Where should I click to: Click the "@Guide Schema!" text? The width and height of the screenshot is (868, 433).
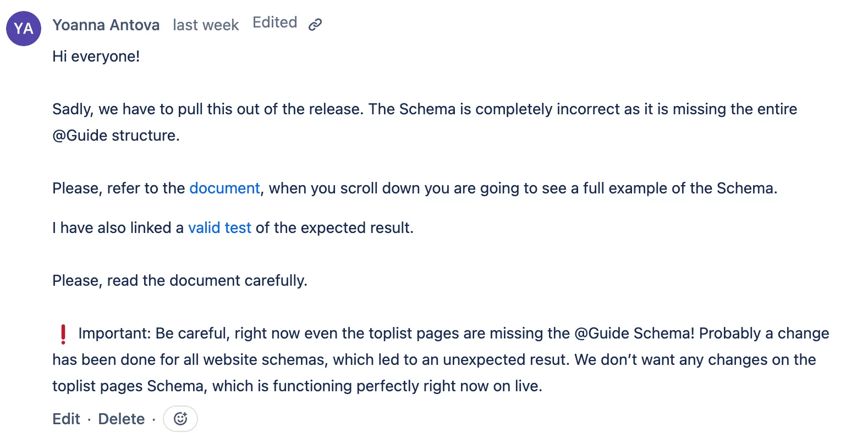(x=634, y=334)
